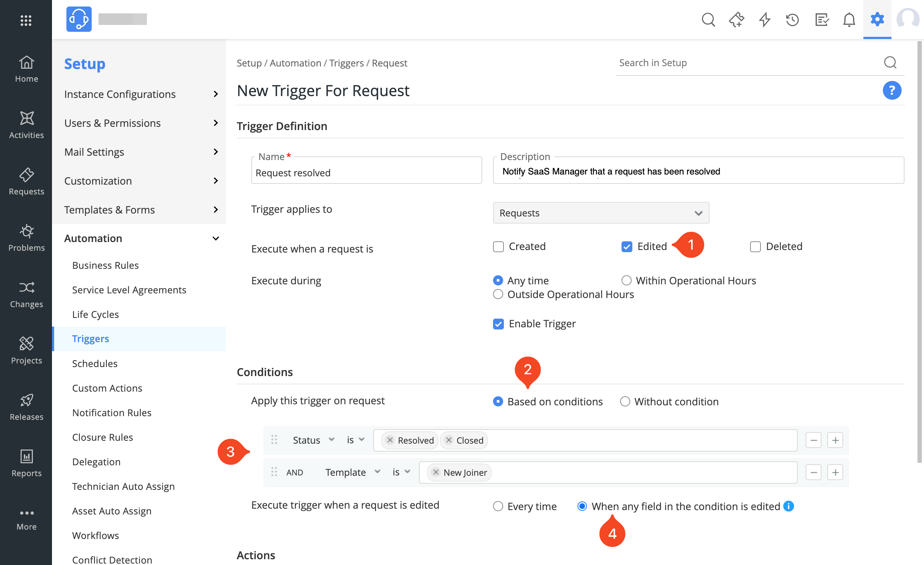Image resolution: width=924 pixels, height=565 pixels.
Task: Click the ServiceDesk headset logo
Action: (x=79, y=19)
